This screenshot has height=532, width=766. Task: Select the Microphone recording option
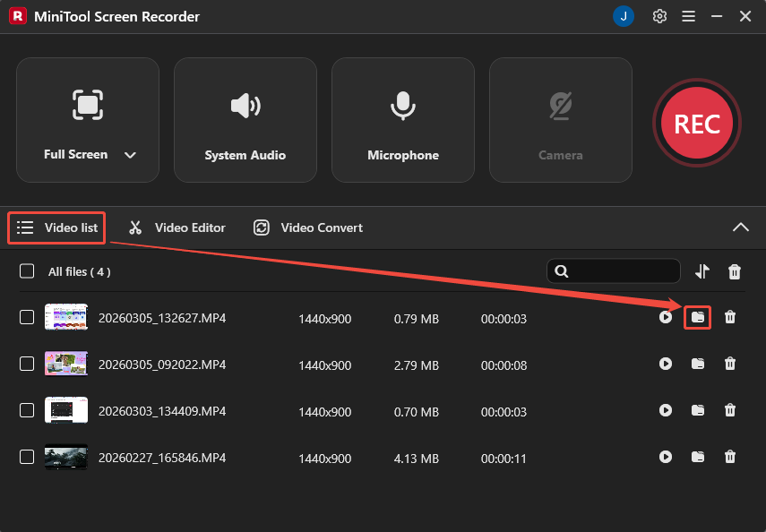[402, 120]
